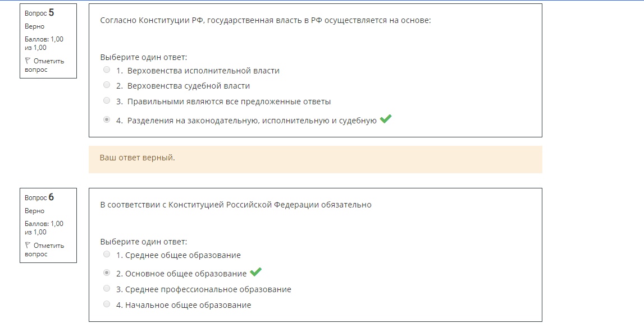
Task: Click the Ваш ответ верный feedback banner
Action: click(316, 159)
